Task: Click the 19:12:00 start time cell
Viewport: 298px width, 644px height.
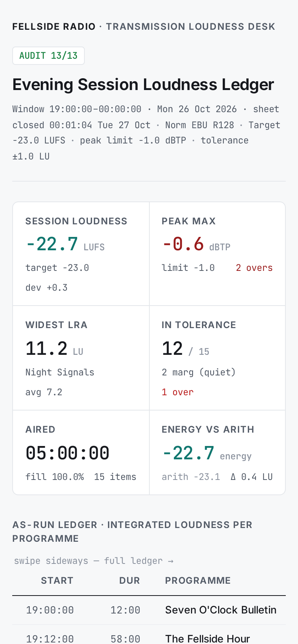Action: point(50,639)
